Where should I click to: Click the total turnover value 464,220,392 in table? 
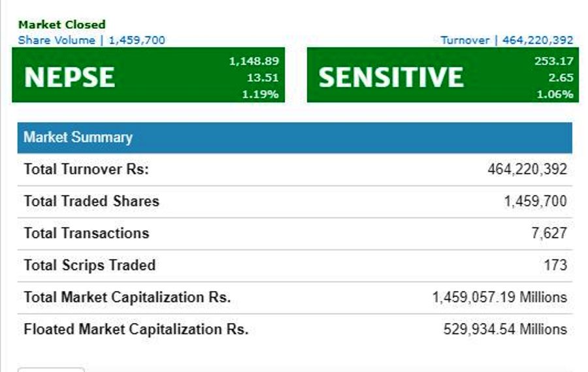[527, 170]
